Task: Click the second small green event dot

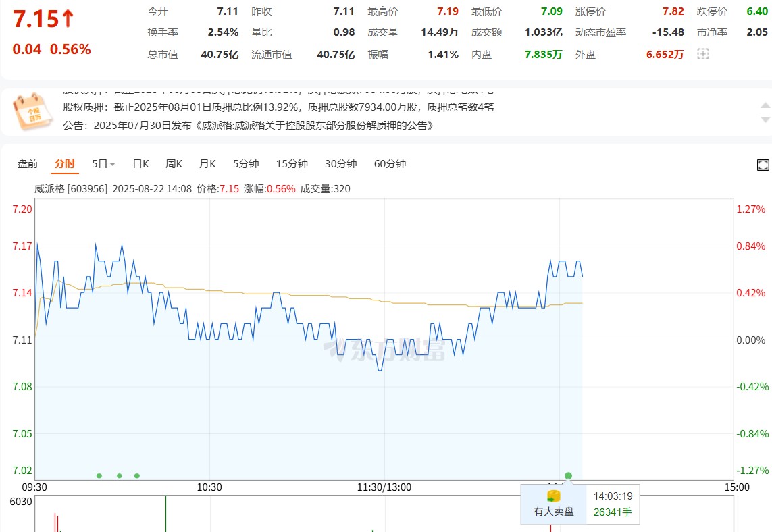Action: 119,475
